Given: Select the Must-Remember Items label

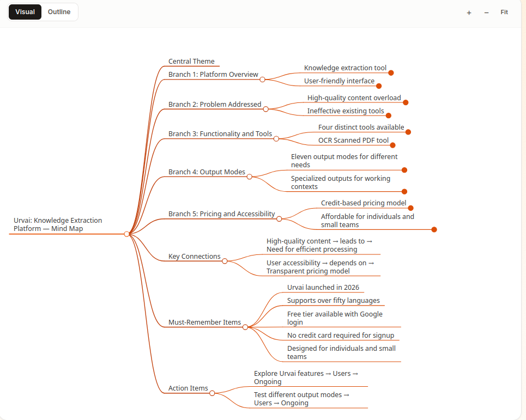Looking at the screenshot, I should pyautogui.click(x=204, y=322).
